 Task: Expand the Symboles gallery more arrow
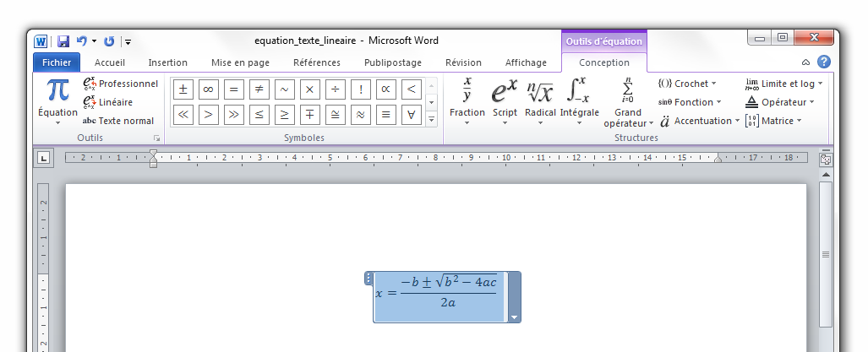431,121
